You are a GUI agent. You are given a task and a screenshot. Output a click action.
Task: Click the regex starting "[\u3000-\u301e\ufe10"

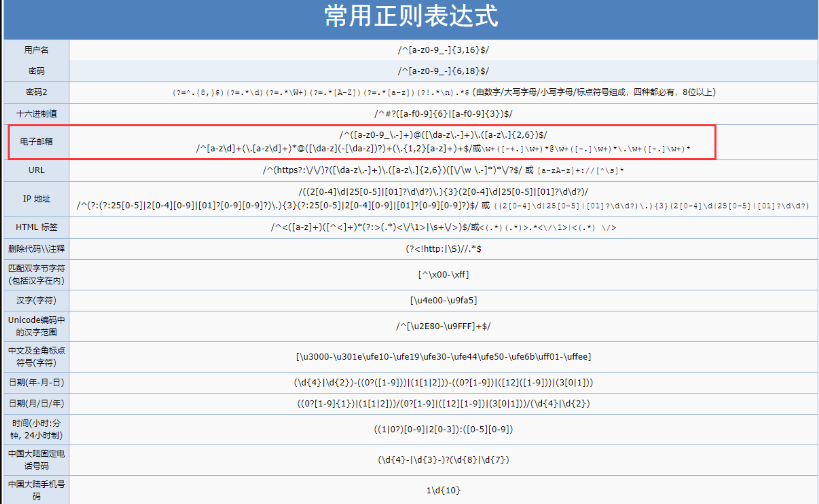click(443, 357)
